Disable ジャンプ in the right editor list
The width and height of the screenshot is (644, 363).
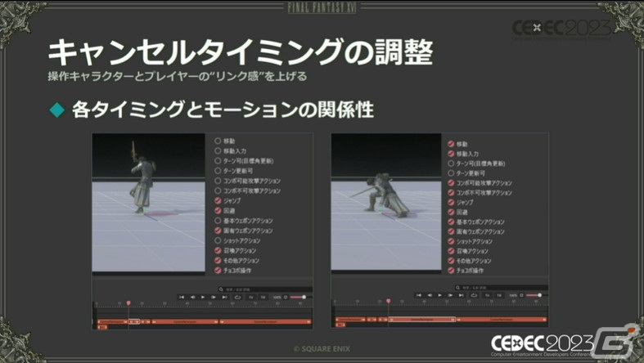pos(451,202)
